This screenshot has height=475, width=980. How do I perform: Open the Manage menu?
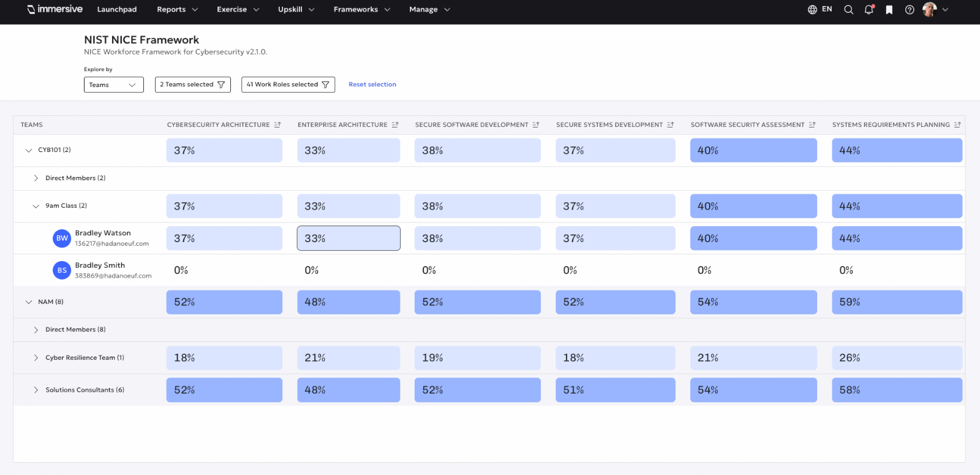pyautogui.click(x=430, y=9)
